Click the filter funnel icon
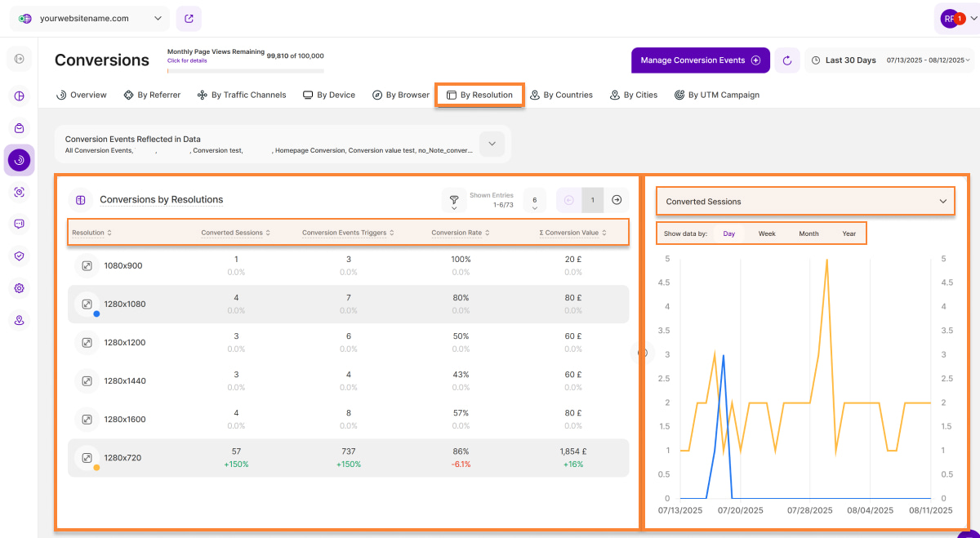This screenshot has width=980, height=538. coord(454,199)
